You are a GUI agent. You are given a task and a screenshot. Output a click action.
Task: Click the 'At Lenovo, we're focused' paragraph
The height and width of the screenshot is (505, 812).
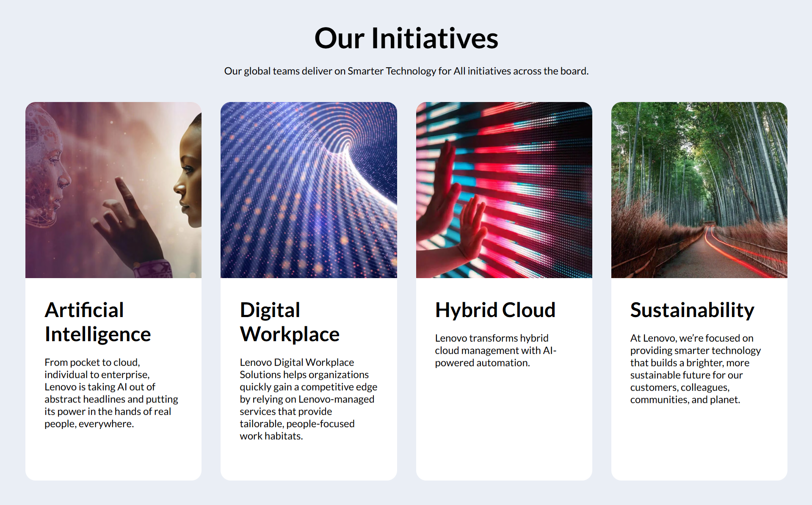(x=695, y=368)
